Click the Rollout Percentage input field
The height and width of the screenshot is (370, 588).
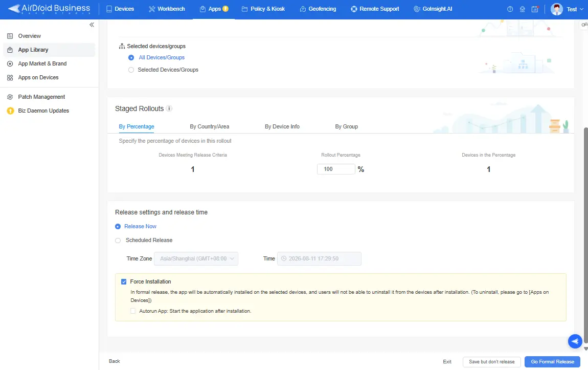(x=336, y=169)
